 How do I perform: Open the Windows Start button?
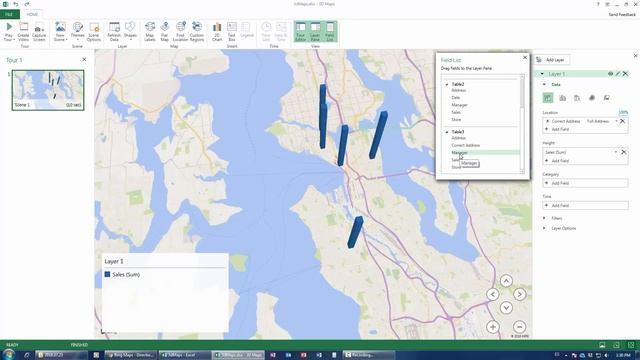coord(8,355)
